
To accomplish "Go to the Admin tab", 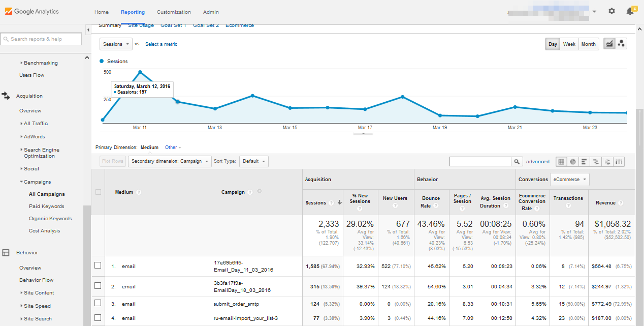I will (x=211, y=12).
